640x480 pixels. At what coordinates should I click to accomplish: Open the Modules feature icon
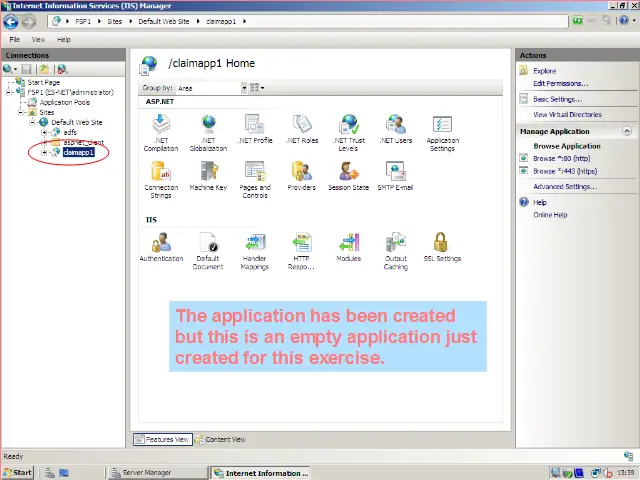348,243
